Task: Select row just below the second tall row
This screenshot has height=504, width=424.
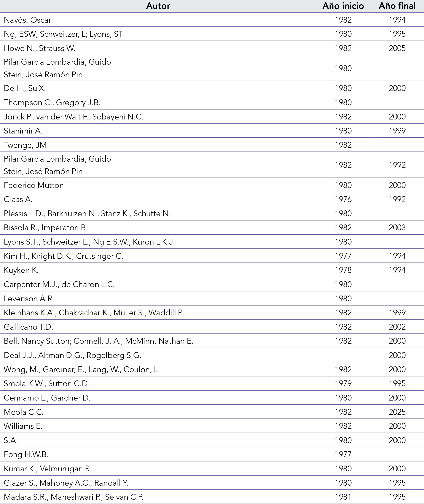Action: 159,185
